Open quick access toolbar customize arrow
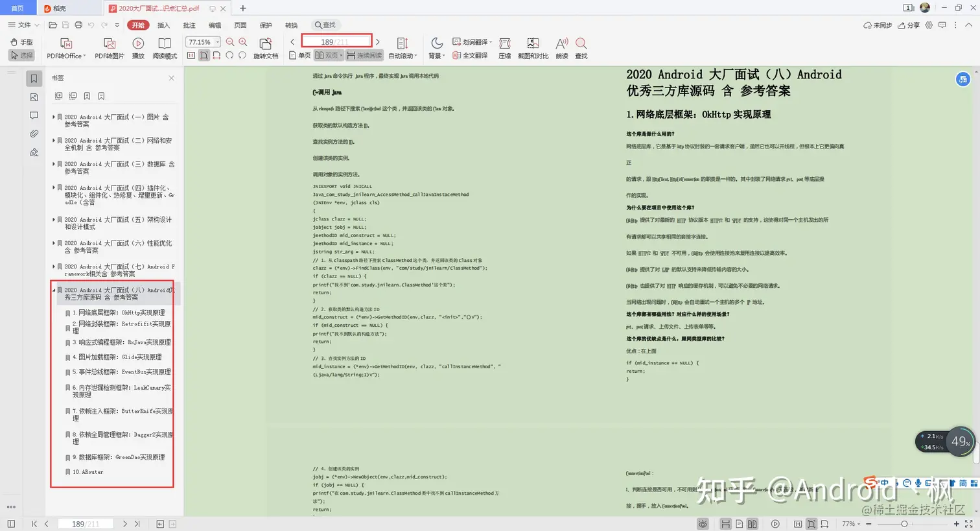The width and height of the screenshot is (980, 531). pyautogui.click(x=117, y=25)
